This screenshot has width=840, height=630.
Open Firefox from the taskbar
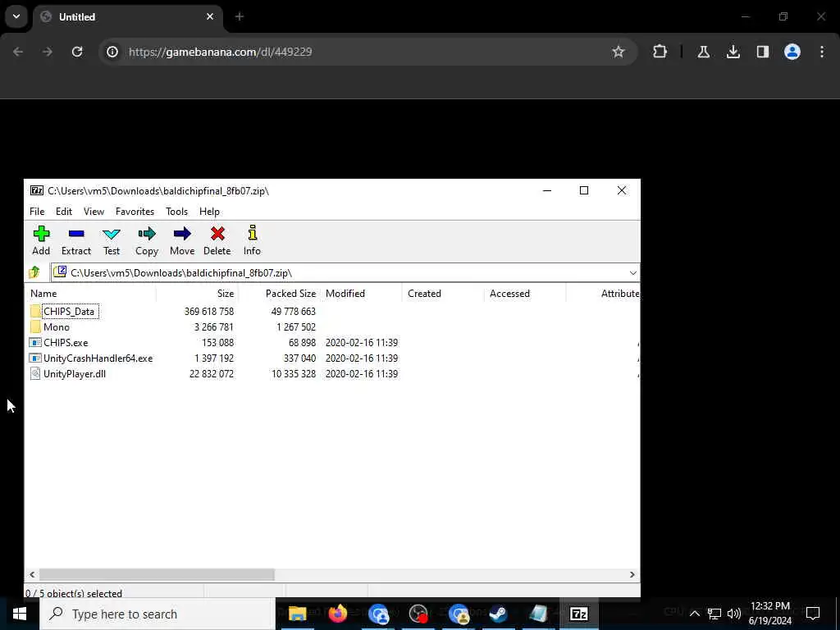pyautogui.click(x=337, y=614)
